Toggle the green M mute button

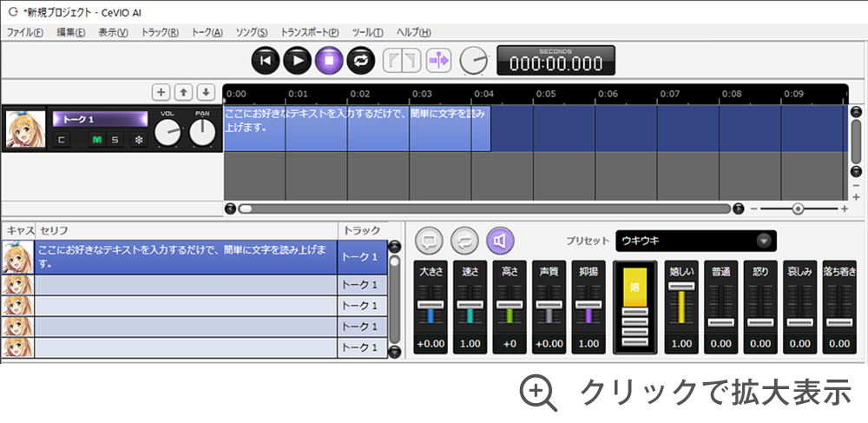[x=97, y=140]
